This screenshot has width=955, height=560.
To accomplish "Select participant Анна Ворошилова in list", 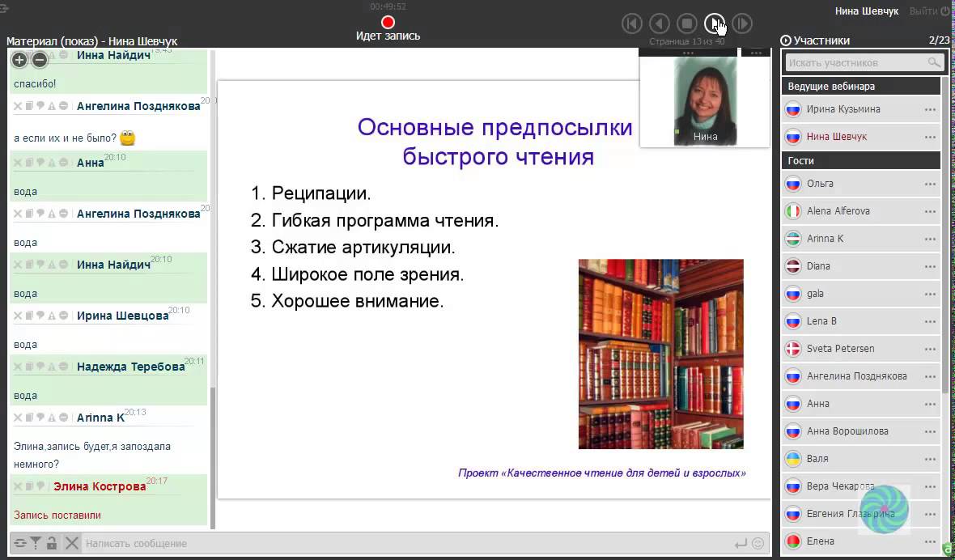I will (860, 431).
